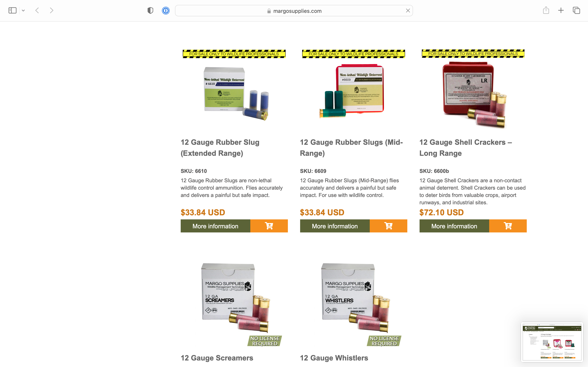Toggle the Safari sidebar icon

coord(12,10)
